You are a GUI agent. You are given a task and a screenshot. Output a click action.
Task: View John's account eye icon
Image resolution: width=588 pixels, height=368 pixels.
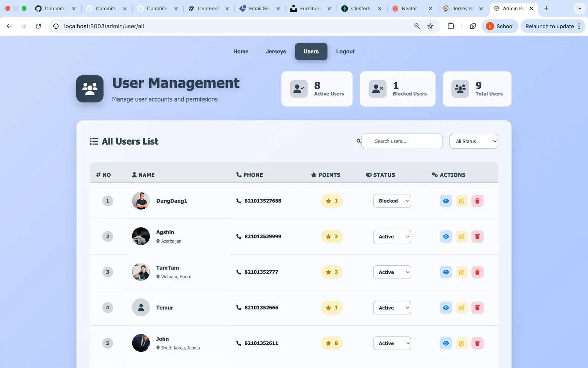[x=446, y=343]
